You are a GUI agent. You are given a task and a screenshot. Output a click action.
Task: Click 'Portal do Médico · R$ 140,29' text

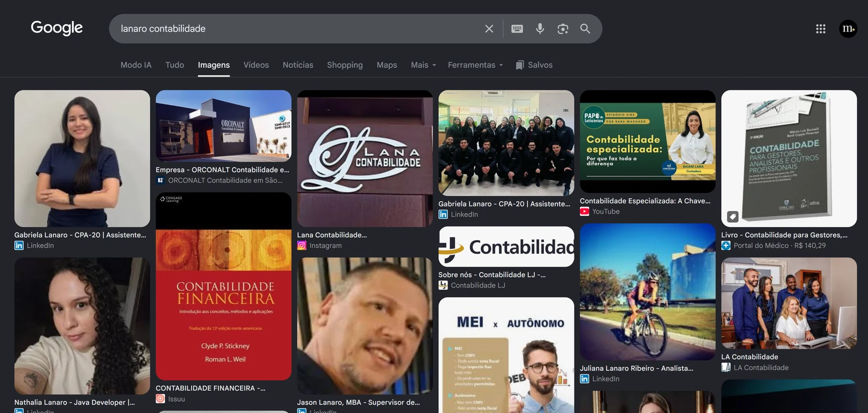(780, 246)
